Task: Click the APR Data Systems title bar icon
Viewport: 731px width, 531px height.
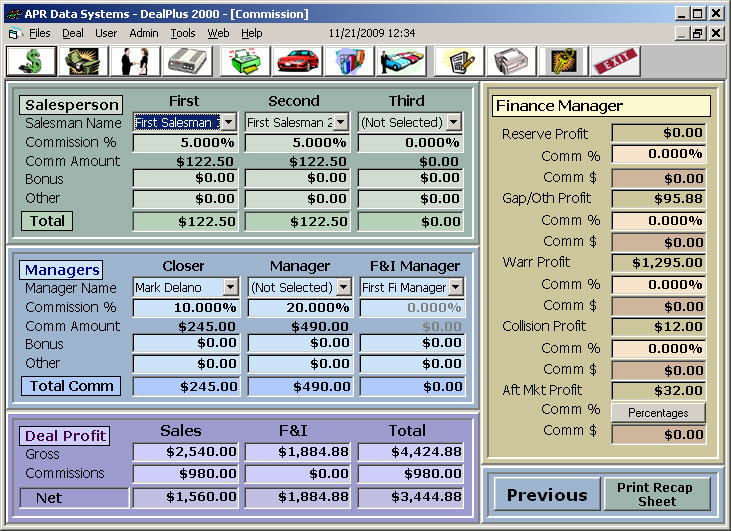Action: click(14, 14)
